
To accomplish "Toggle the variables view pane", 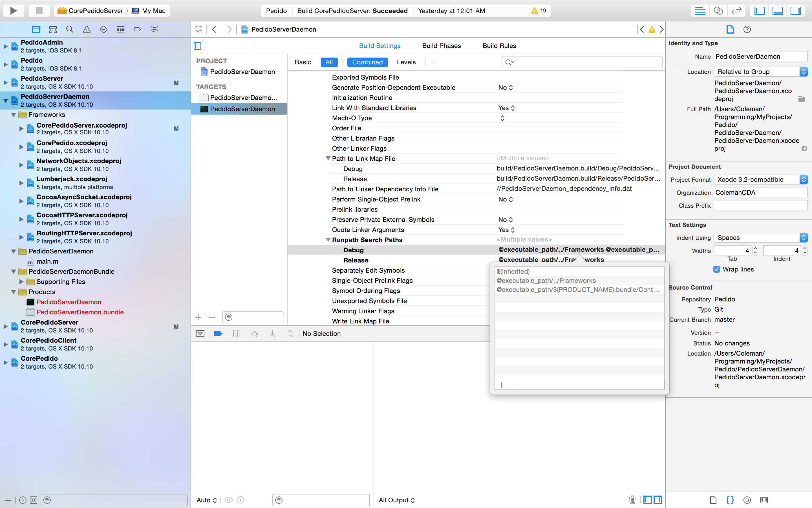I will [x=648, y=500].
